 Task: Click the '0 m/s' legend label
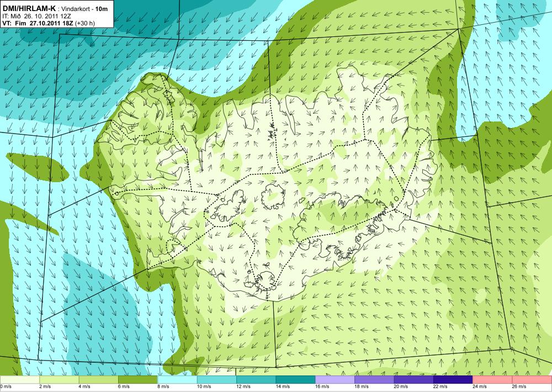(6, 386)
